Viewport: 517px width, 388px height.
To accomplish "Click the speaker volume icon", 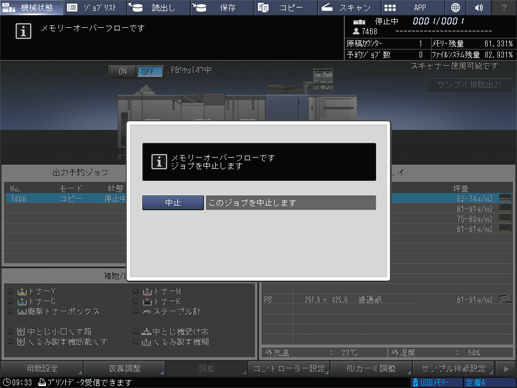I will pyautogui.click(x=479, y=7).
